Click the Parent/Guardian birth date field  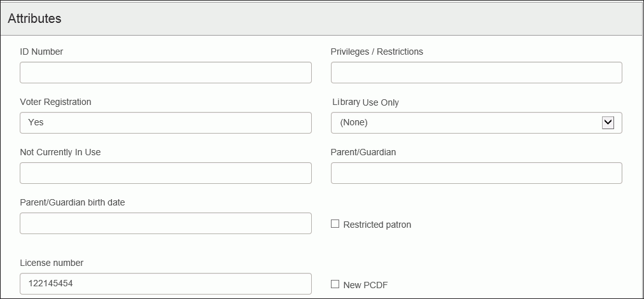(165, 223)
